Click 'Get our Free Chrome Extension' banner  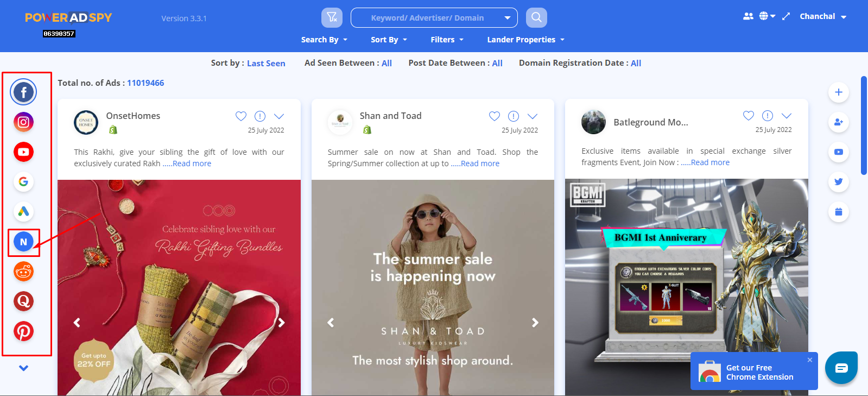pyautogui.click(x=754, y=371)
